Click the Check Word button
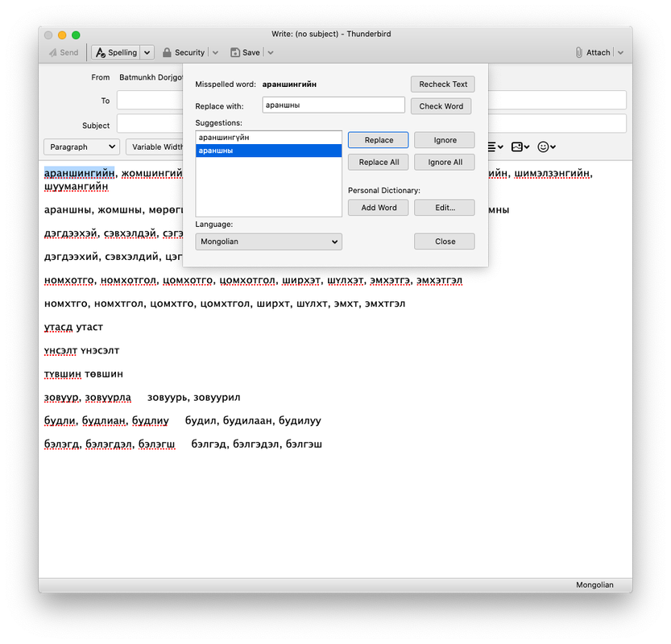This screenshot has width=671, height=644. tap(441, 106)
